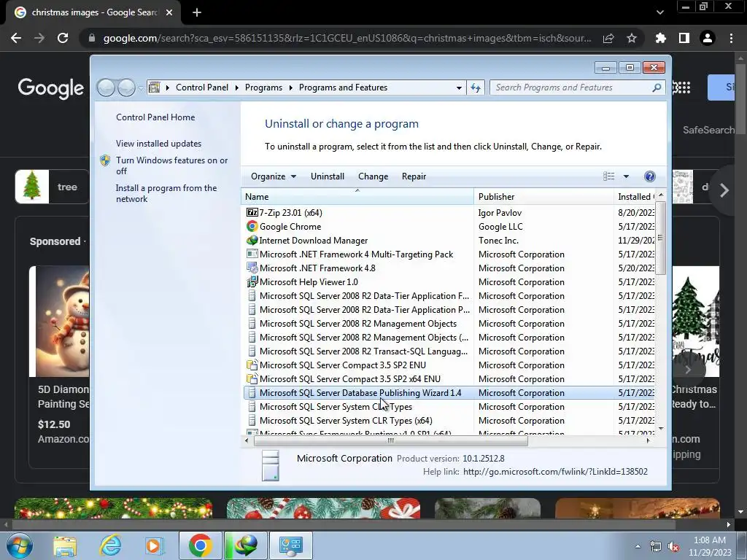Open the Organize dropdown menu

274,176
